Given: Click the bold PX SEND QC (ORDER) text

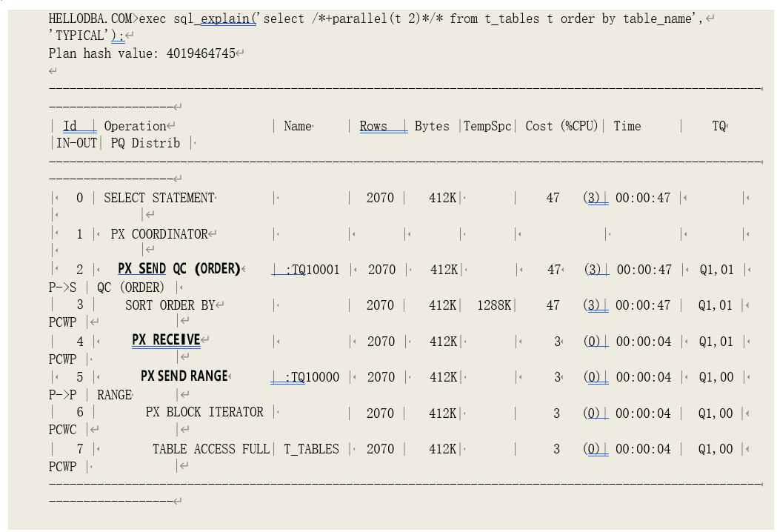Looking at the screenshot, I should coord(179,269).
